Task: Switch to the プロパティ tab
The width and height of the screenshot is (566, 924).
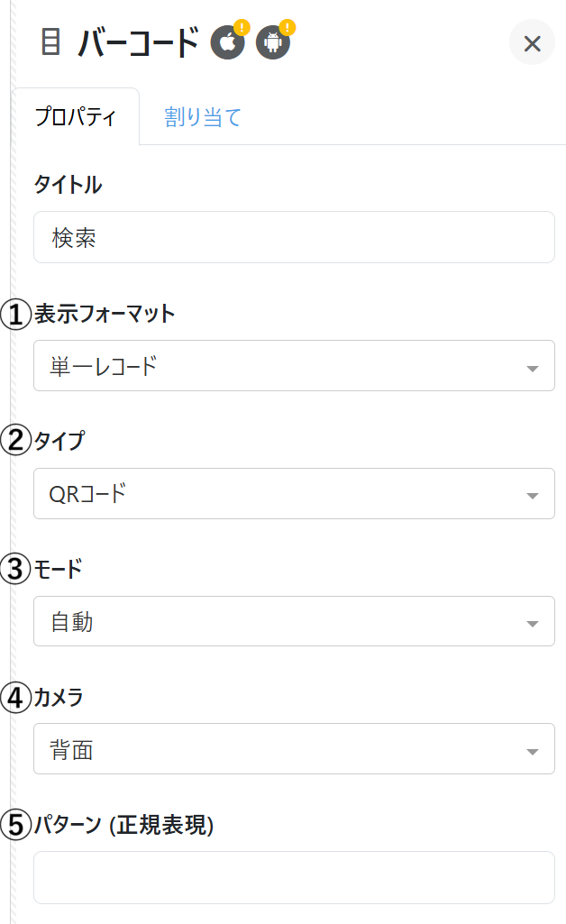Action: (76, 117)
